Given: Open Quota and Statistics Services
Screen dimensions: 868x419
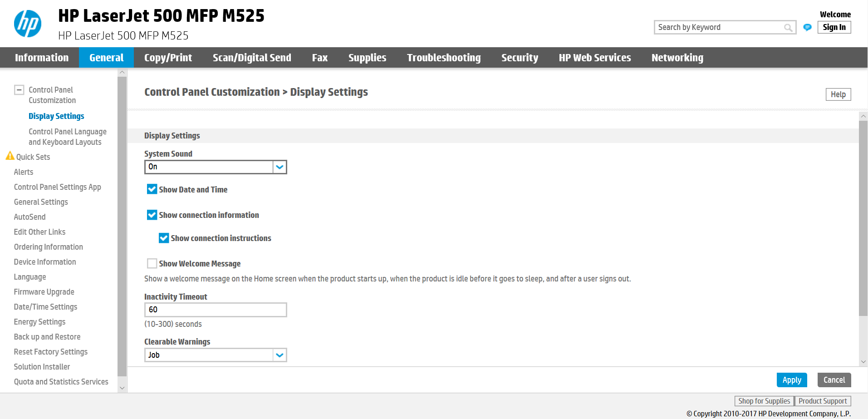Looking at the screenshot, I should (x=61, y=382).
